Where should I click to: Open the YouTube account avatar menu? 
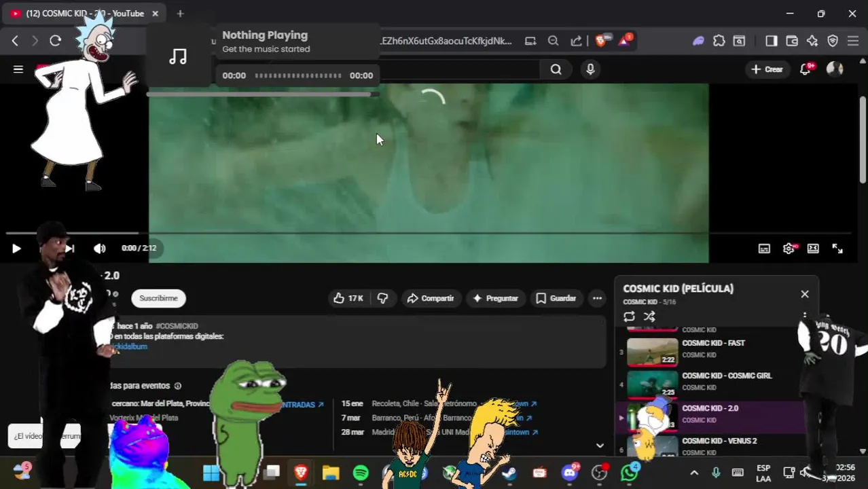point(835,69)
